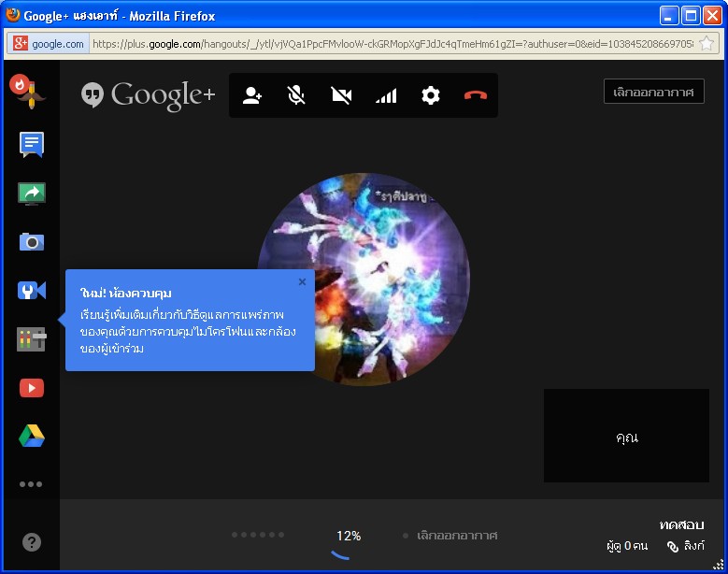
Task: Click the top-right เลิกออกอากาศ button
Action: (654, 92)
